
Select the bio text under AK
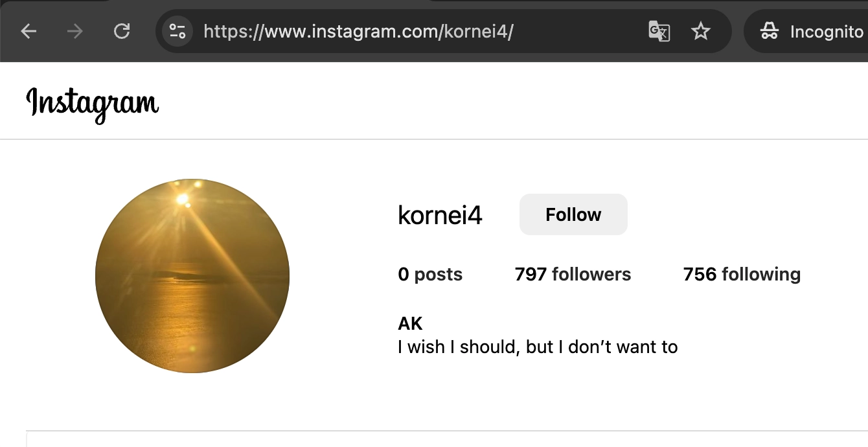[x=538, y=347]
